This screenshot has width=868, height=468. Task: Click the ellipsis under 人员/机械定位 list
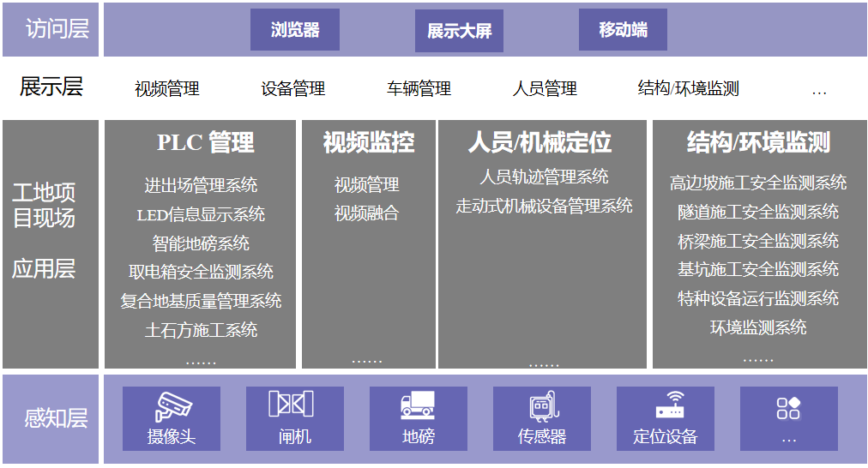pos(544,365)
